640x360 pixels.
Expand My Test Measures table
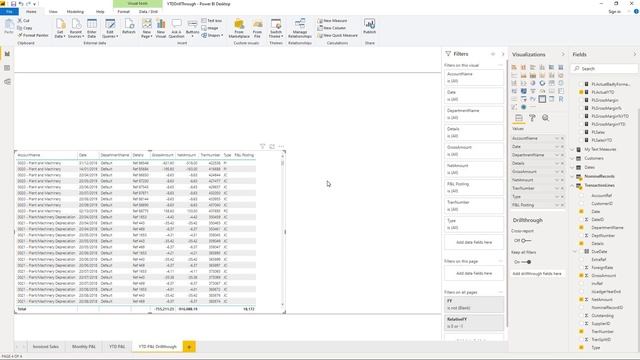coord(573,149)
